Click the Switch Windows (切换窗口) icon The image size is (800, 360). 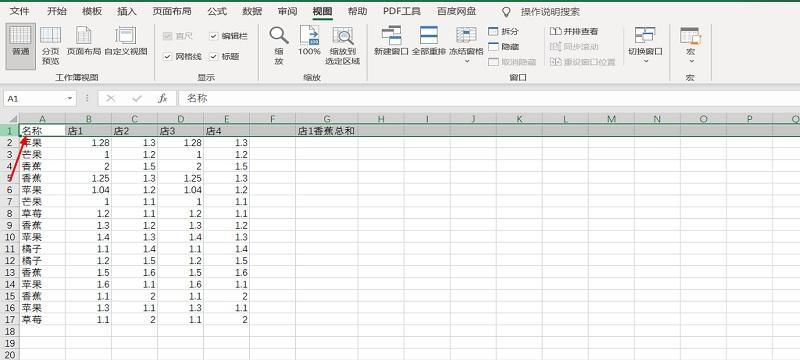tap(645, 36)
